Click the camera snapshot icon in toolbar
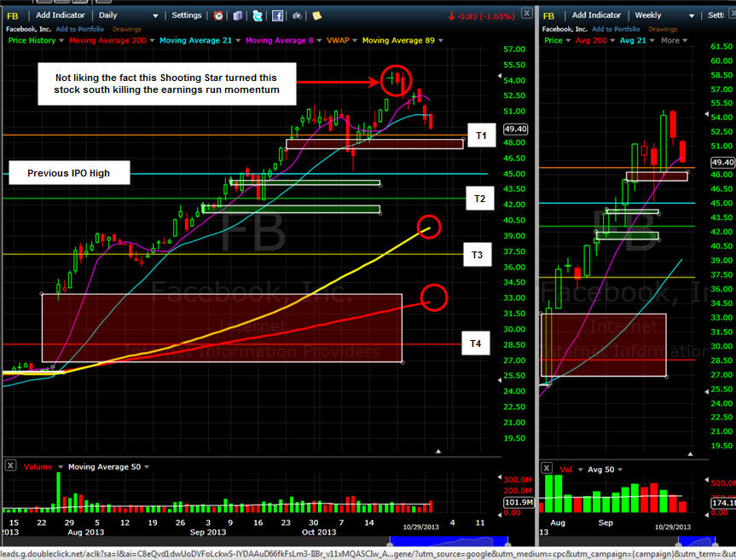The width and height of the screenshot is (736, 560). [297, 16]
